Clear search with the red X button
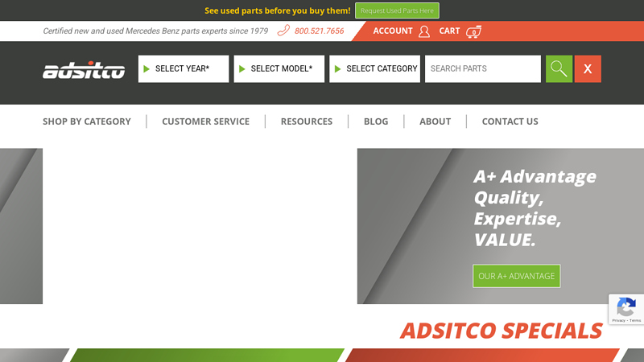 (x=588, y=69)
